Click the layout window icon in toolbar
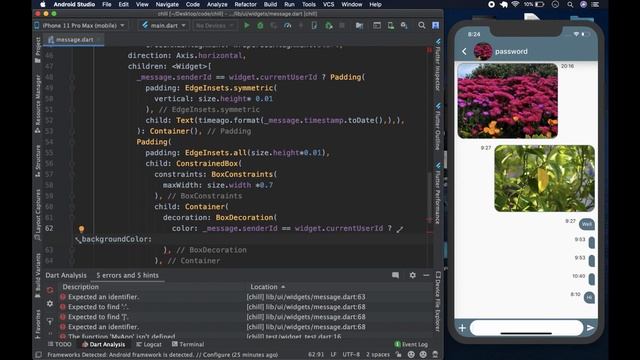The width and height of the screenshot is (640, 360). [x=377, y=25]
